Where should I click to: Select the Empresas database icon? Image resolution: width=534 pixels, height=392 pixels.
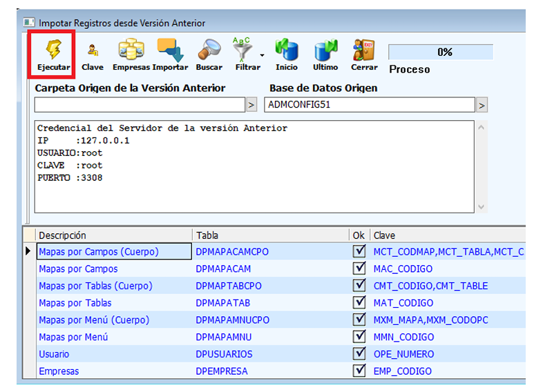click(x=131, y=50)
